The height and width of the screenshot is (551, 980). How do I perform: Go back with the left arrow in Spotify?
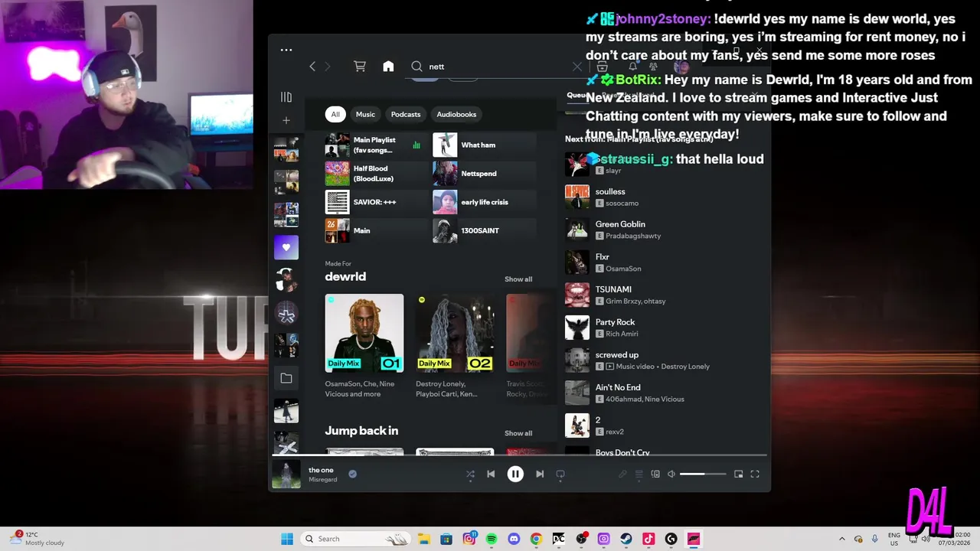312,67
